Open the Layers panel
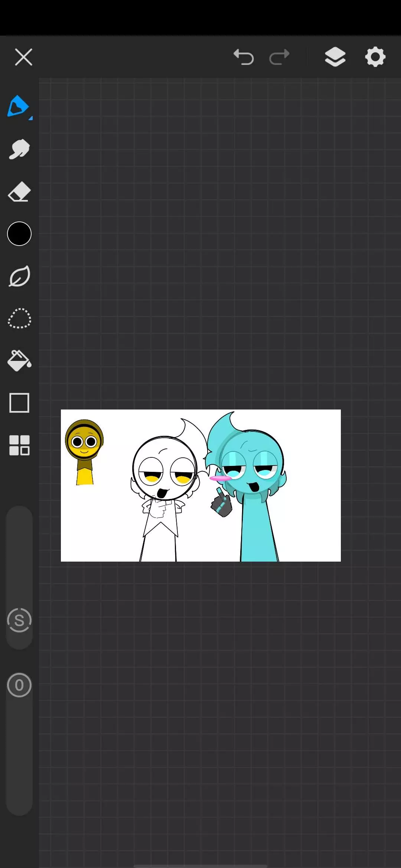This screenshot has height=868, width=401. [335, 57]
